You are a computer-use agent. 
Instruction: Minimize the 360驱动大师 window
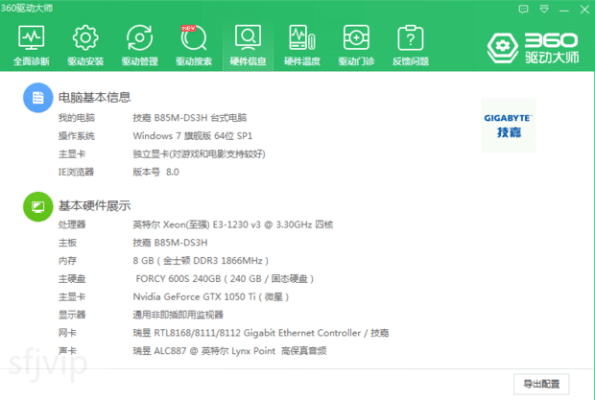click(x=564, y=10)
